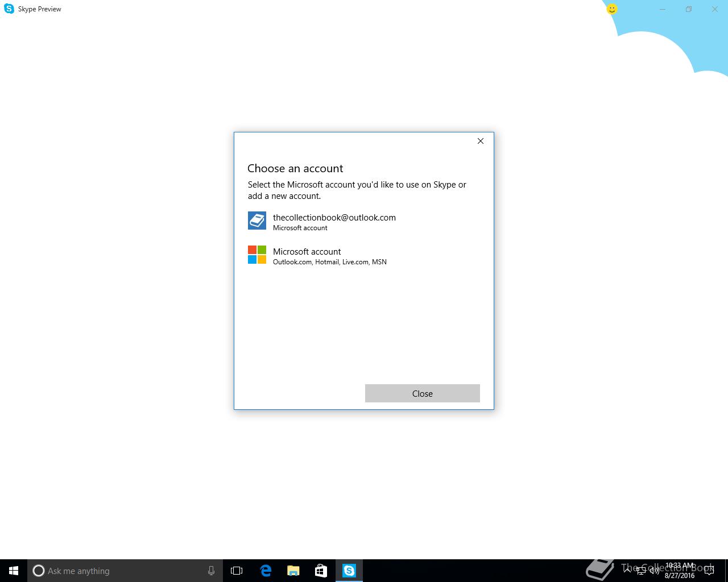
Task: Show hidden tray icons chevron
Action: pyautogui.click(x=628, y=571)
